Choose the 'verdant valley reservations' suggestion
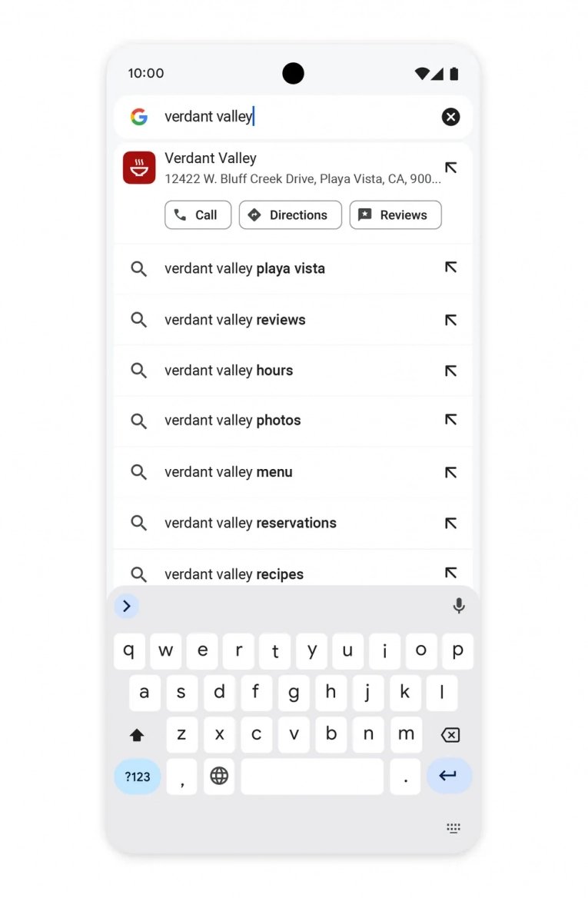The height and width of the screenshot is (898, 588). (250, 523)
